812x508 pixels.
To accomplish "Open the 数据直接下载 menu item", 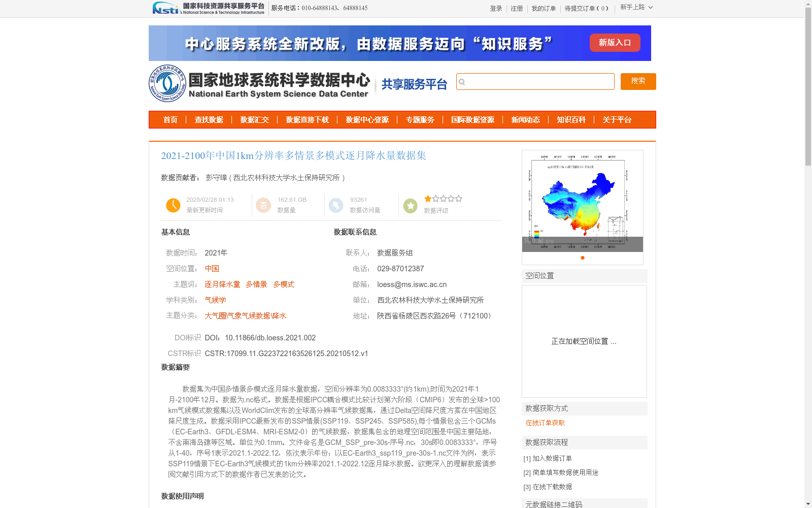I will tap(308, 120).
